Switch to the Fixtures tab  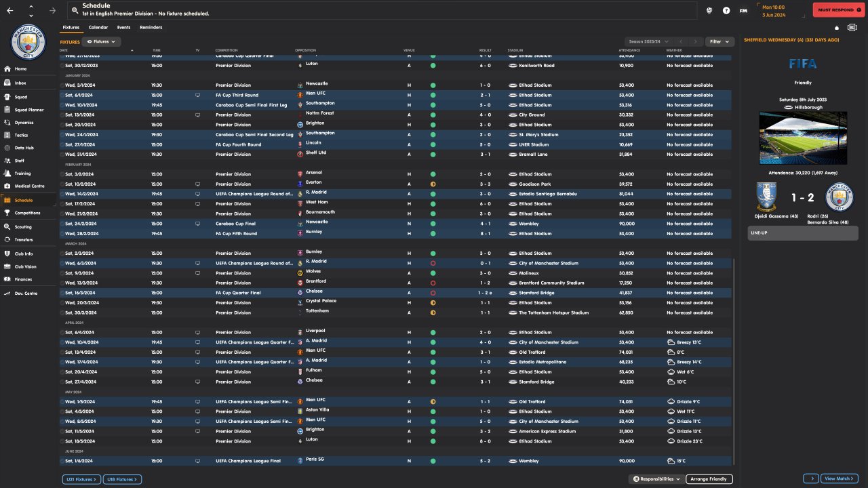click(x=71, y=28)
